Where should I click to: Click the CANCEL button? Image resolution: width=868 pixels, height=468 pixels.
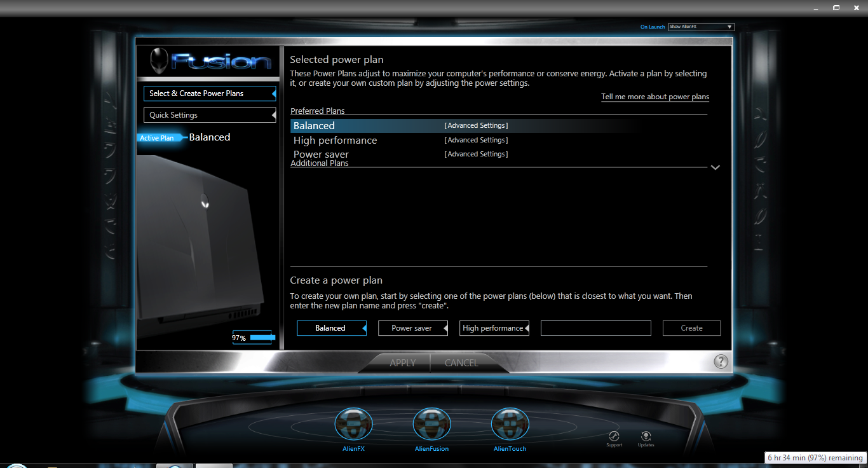462,363
